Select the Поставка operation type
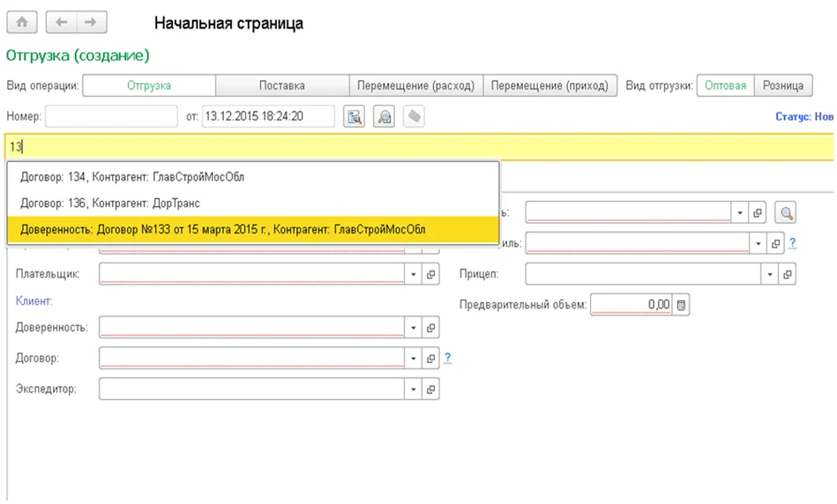This screenshot has width=837, height=504. tap(282, 85)
